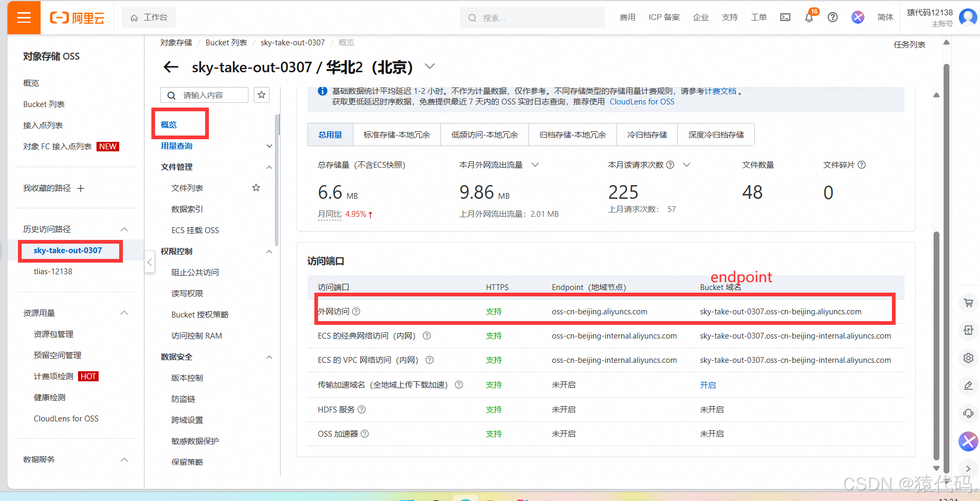Open the Cloud Shell terminal icon
This screenshot has height=501, width=980.
point(785,17)
